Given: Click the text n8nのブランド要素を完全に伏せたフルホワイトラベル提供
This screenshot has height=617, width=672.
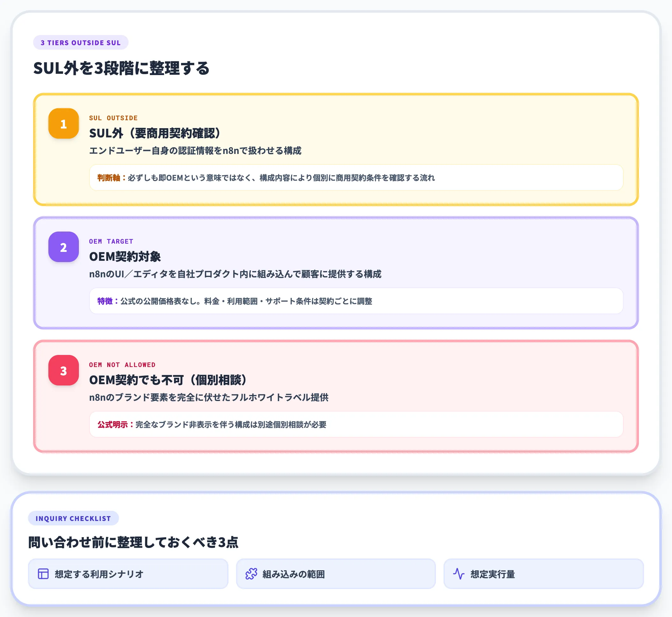Looking at the screenshot, I should pyautogui.click(x=209, y=397).
